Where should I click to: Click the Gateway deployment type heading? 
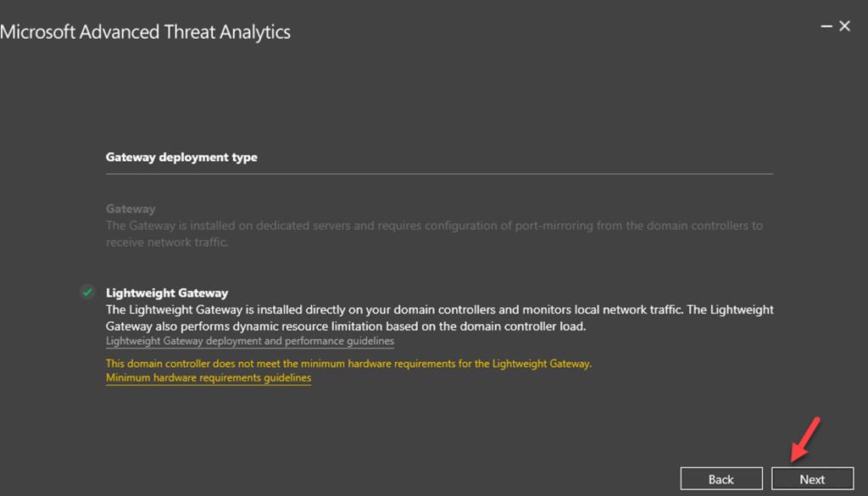(x=181, y=157)
